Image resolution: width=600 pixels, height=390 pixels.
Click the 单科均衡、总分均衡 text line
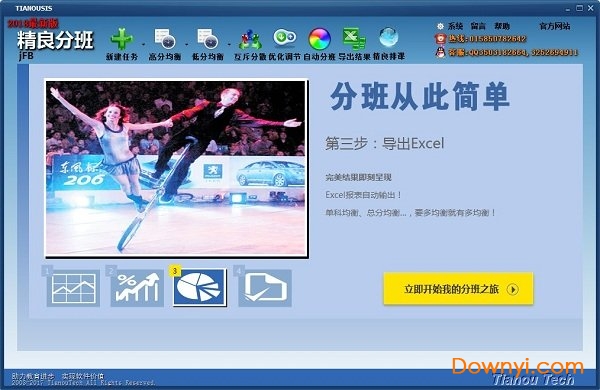pyautogui.click(x=411, y=212)
